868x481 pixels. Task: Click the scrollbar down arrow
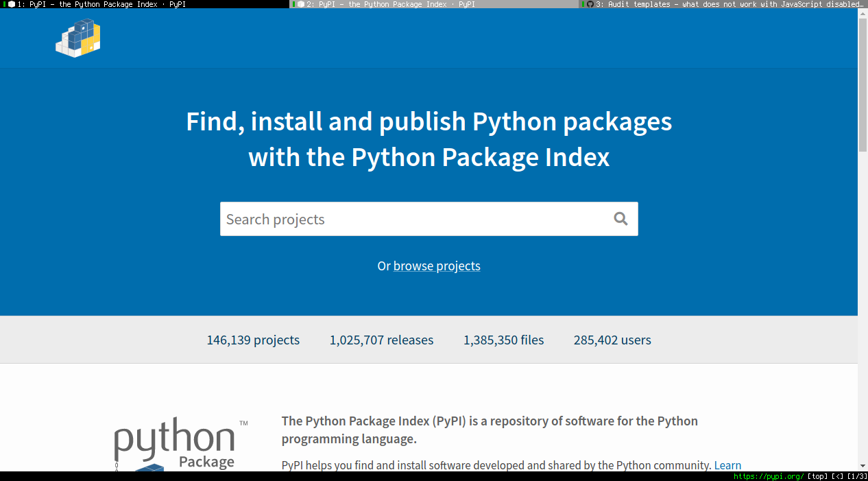click(863, 466)
